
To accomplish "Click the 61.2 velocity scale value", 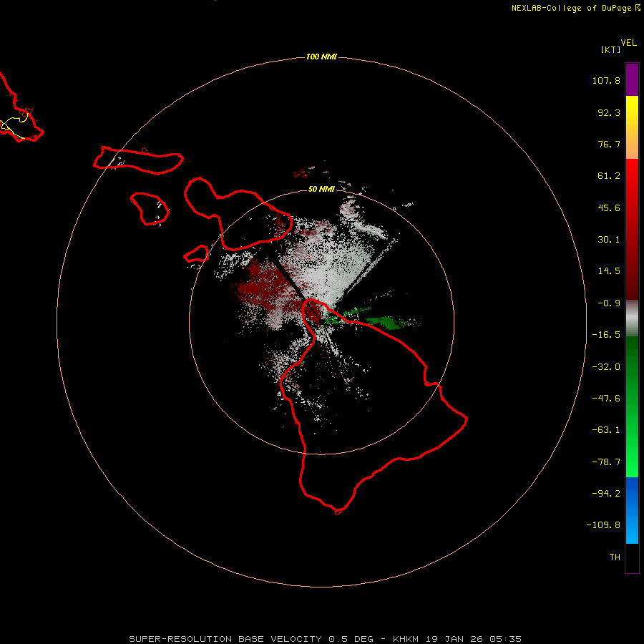I will tap(609, 176).
